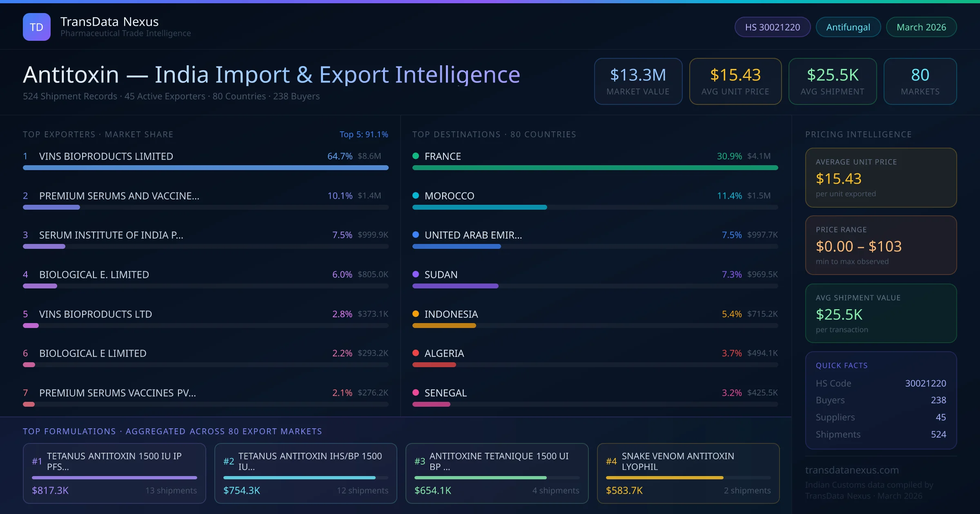
Task: Open the March 2026 period selector
Action: [x=921, y=27]
